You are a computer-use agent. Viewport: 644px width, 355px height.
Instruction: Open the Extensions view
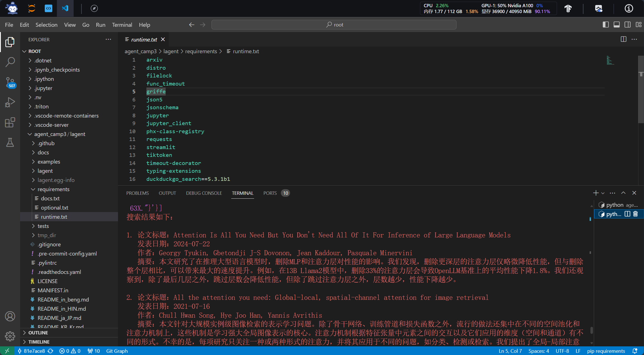coord(10,122)
